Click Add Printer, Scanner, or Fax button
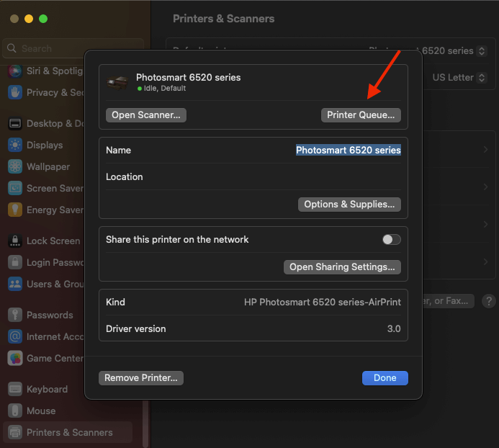Image resolution: width=499 pixels, height=448 pixels. click(449, 301)
